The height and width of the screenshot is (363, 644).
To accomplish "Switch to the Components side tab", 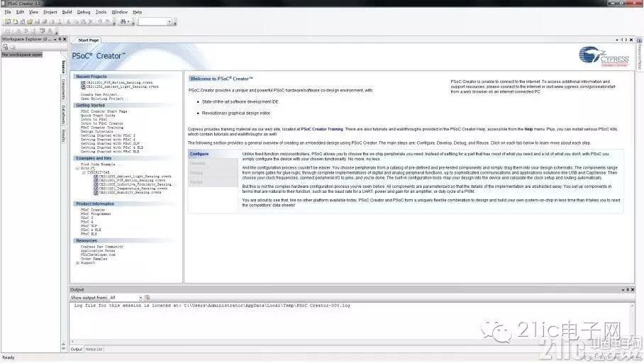I will click(64, 89).
